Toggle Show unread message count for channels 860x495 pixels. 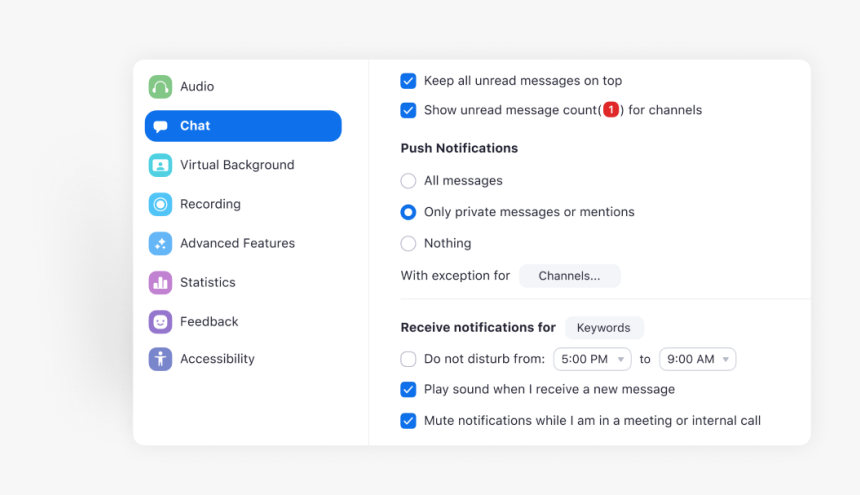(408, 110)
